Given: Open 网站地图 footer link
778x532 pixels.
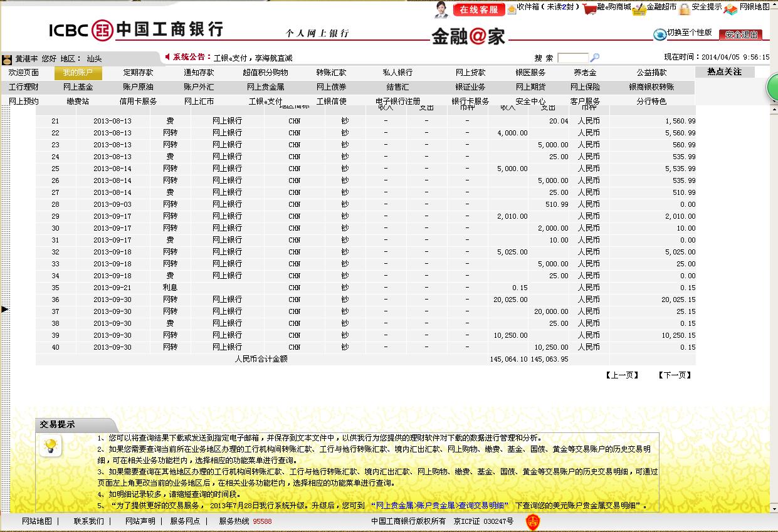Looking at the screenshot, I should coord(37,521).
